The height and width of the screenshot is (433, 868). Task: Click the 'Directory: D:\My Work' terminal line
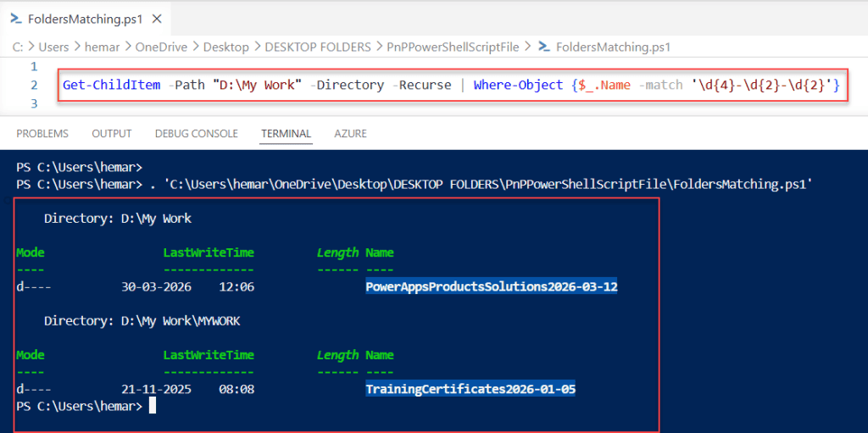[x=118, y=219]
